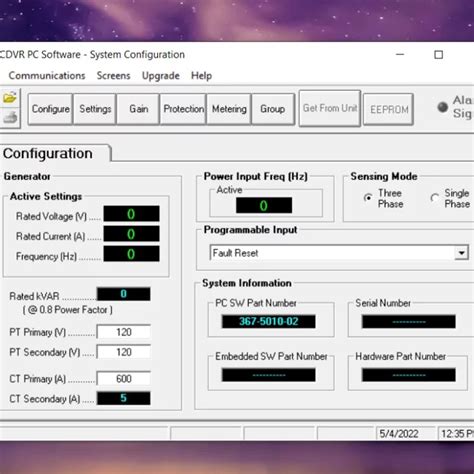Minimize the CDVR PC Software window
Viewport: 474px width, 474px height.
(400, 54)
